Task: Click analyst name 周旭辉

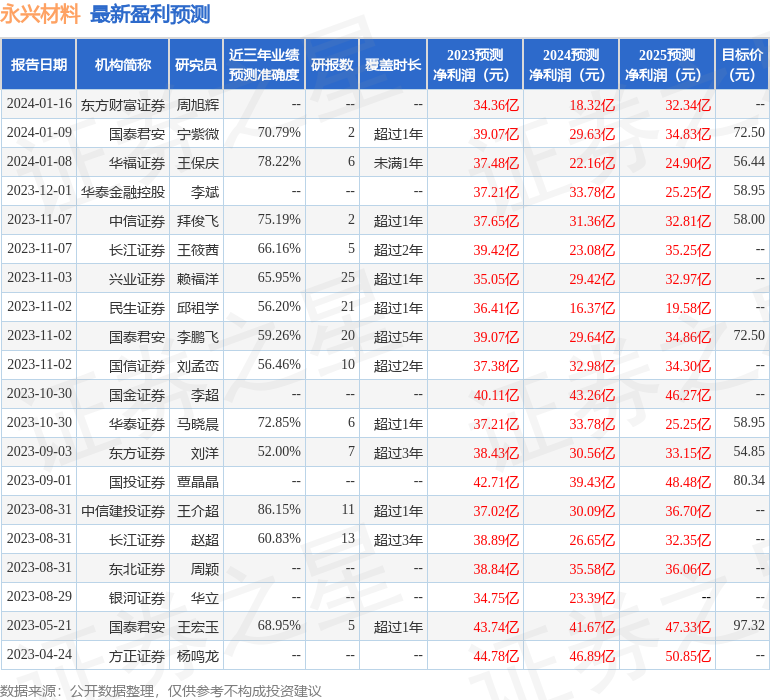Action: coord(198,105)
